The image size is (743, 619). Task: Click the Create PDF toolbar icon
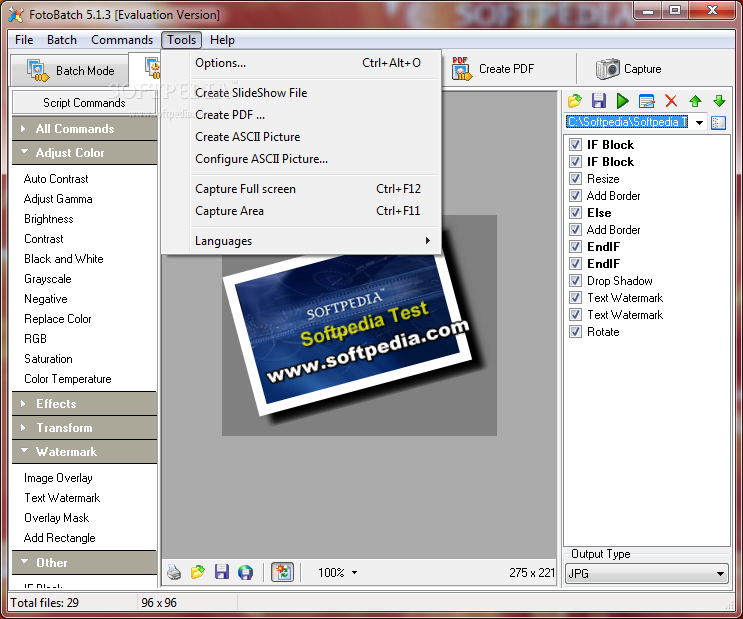[462, 69]
